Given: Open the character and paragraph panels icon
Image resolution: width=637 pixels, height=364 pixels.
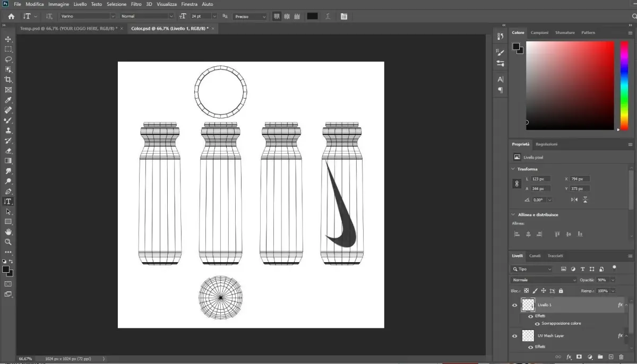Looking at the screenshot, I should [343, 16].
